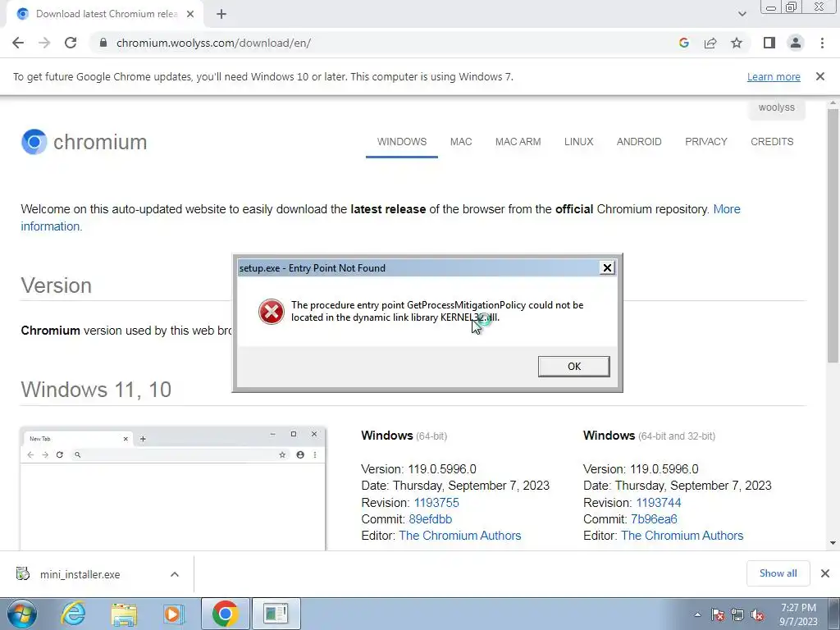Viewport: 840px width, 630px height.
Task: Open the CREDITS page
Action: click(x=772, y=142)
